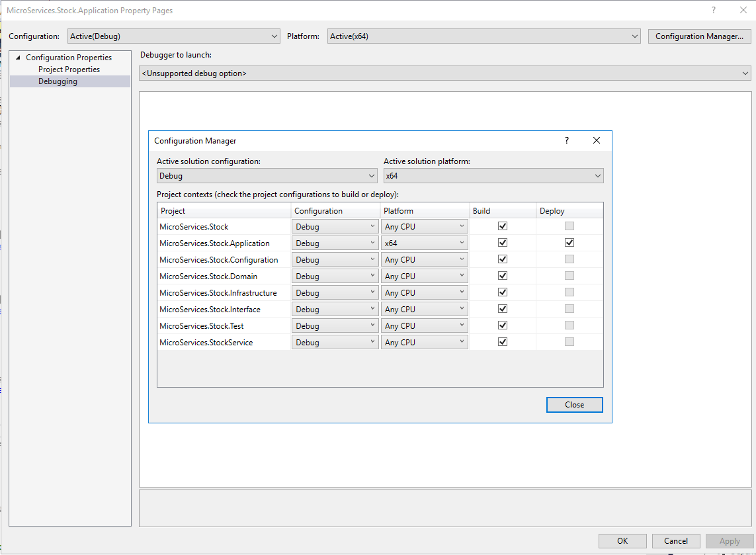Disable Deploy for MicroServices.Stock.Application
Screen dimensions: 756x555
pyautogui.click(x=569, y=242)
